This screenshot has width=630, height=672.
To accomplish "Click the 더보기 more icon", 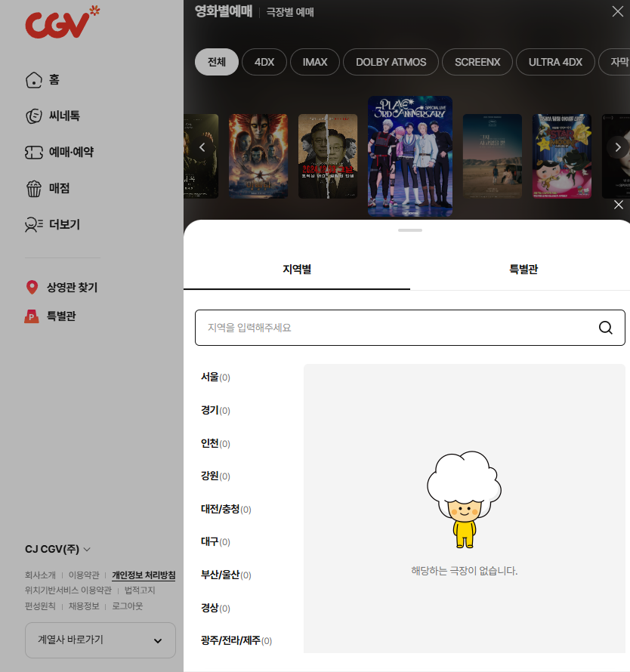I will (33, 225).
